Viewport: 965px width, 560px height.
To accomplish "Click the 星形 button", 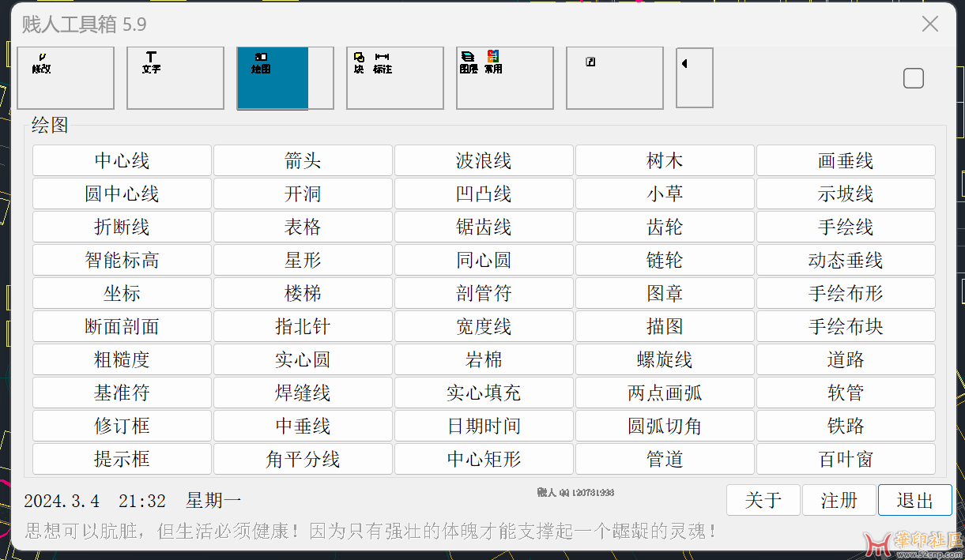I will point(303,260).
